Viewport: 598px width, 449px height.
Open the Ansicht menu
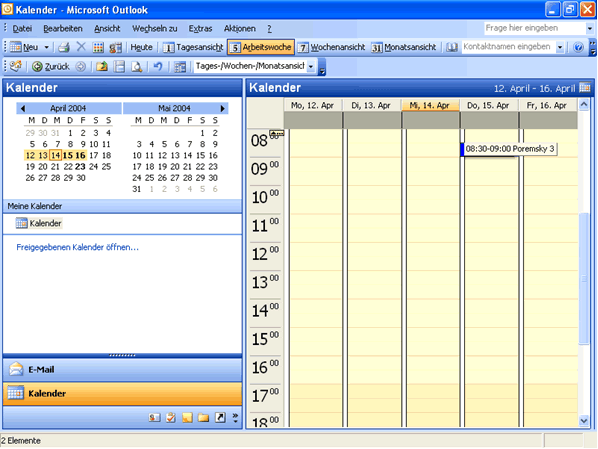tap(107, 29)
